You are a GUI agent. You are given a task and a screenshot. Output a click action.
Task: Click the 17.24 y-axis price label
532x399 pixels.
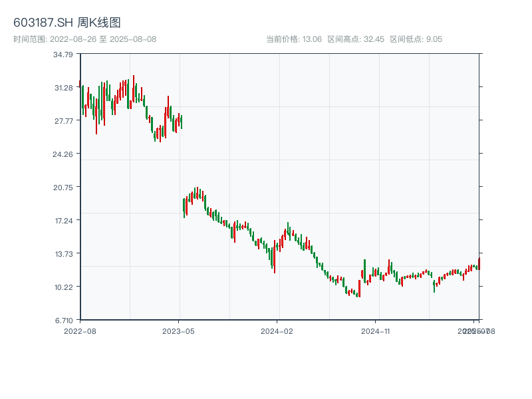[x=63, y=221]
